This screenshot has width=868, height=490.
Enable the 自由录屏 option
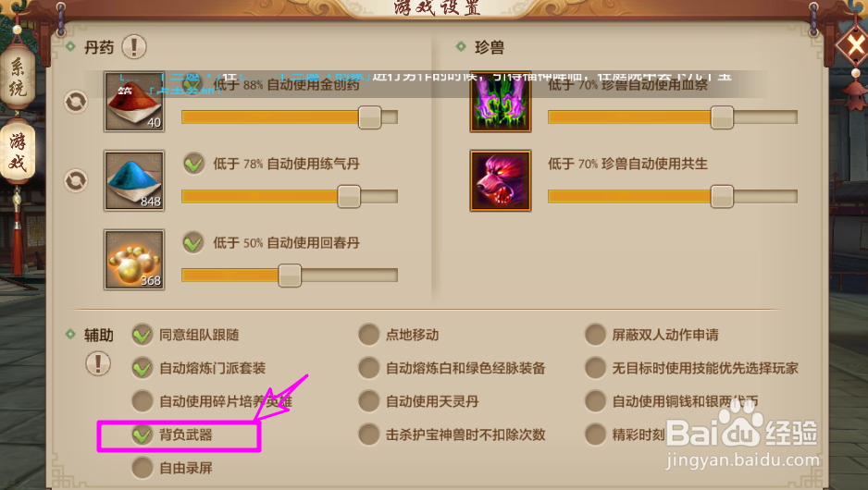[143, 468]
